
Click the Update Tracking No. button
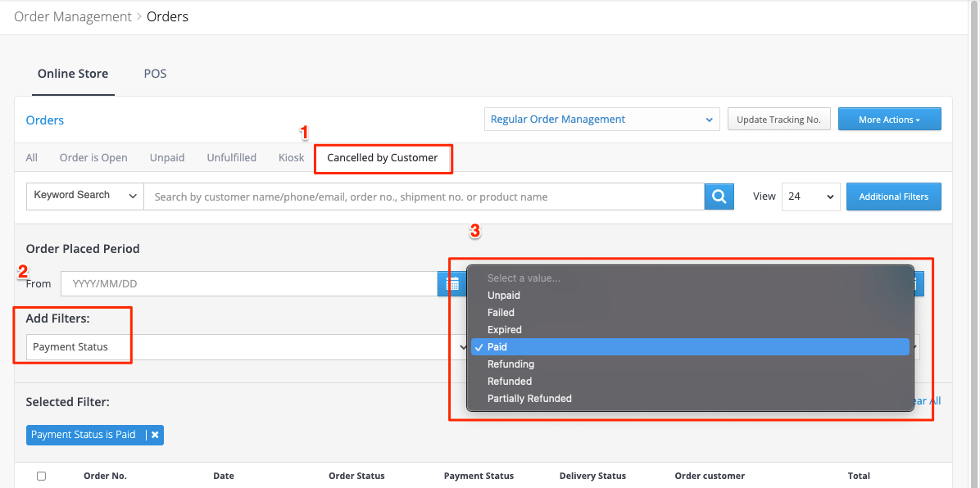[778, 120]
